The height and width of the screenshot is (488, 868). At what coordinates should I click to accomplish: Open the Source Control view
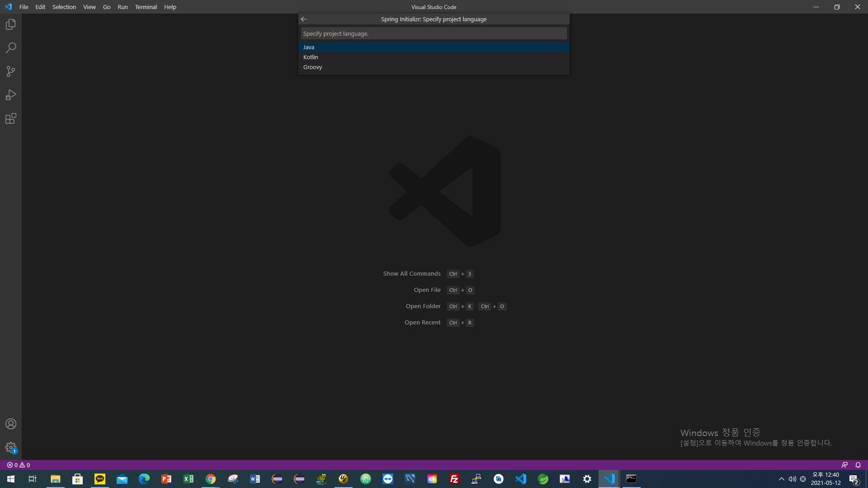click(11, 71)
